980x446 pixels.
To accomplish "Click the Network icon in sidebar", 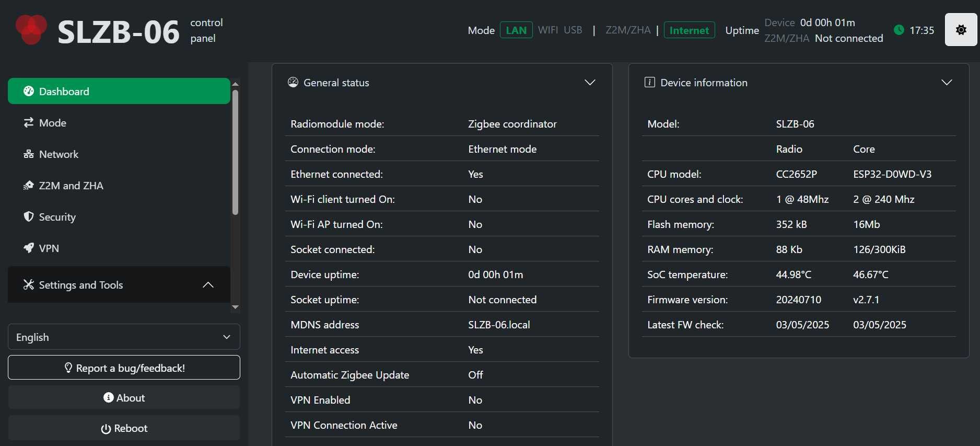I will [x=28, y=154].
